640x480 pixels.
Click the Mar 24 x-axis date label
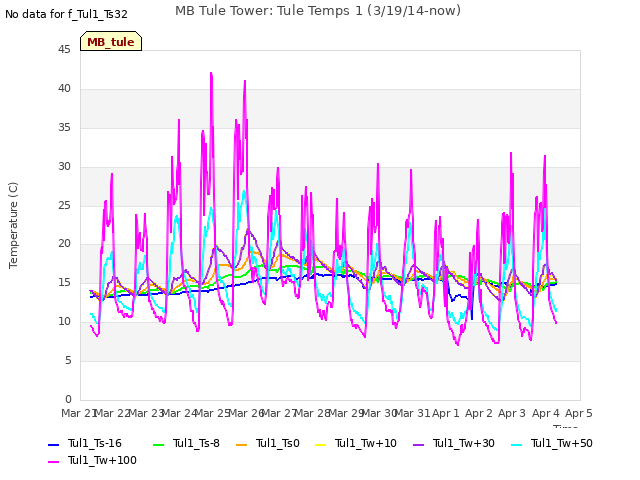179,413
